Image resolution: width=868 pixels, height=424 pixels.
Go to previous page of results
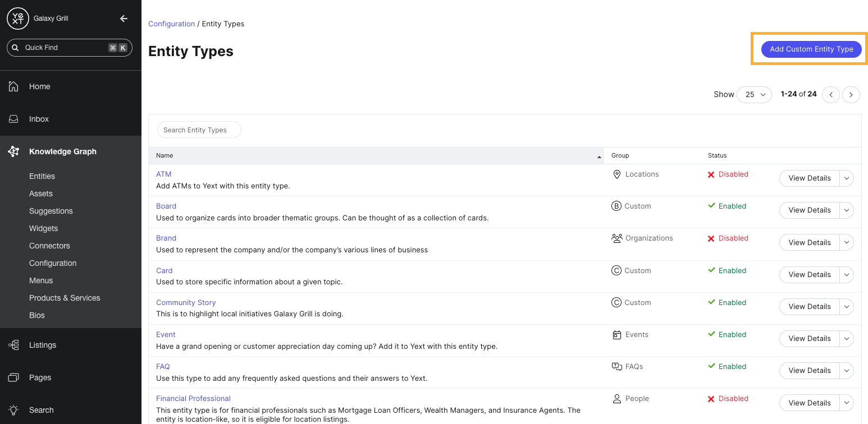coord(831,95)
